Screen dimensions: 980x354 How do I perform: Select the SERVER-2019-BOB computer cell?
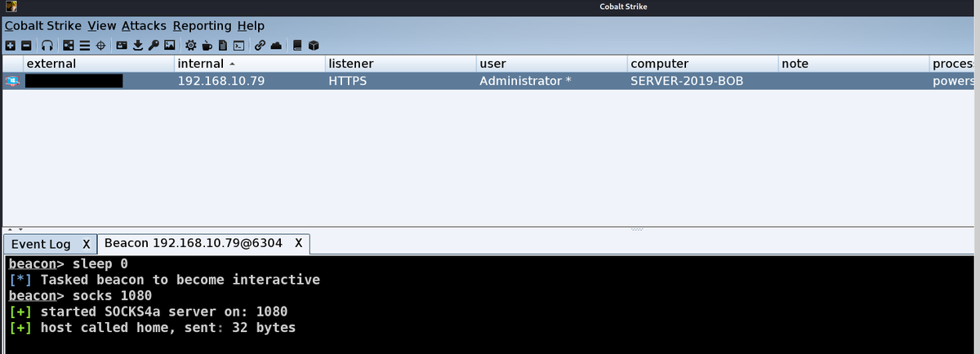pyautogui.click(x=702, y=81)
